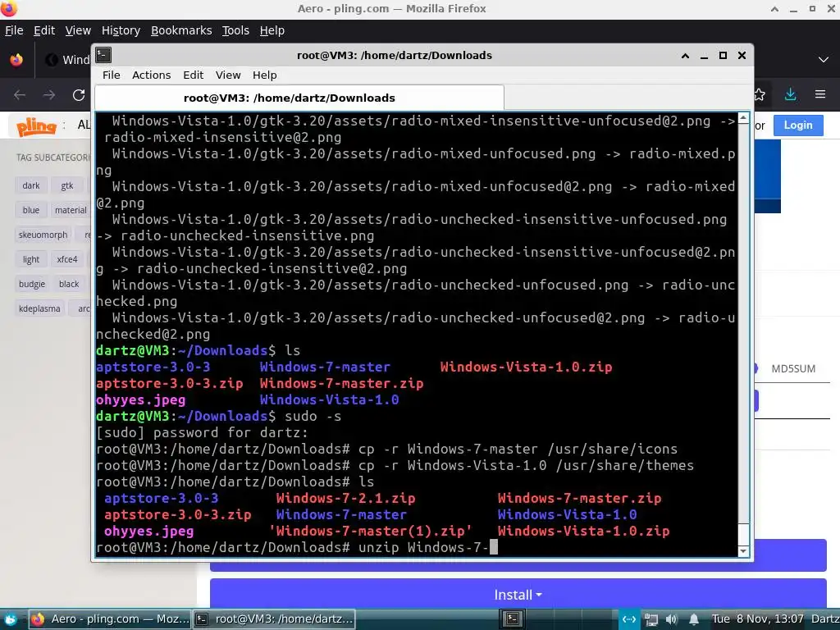840x630 pixels.
Task: Open the terminal View menu
Action: 228,75
